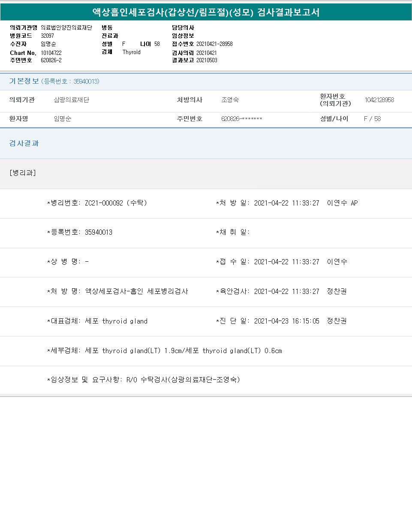The image size is (412, 532).
Task: Click prescription date 2021-04-22 이연수 AP
Action: click(x=287, y=203)
